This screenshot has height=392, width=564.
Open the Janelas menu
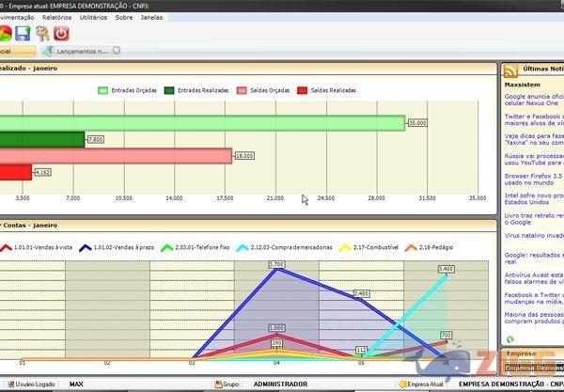click(150, 17)
